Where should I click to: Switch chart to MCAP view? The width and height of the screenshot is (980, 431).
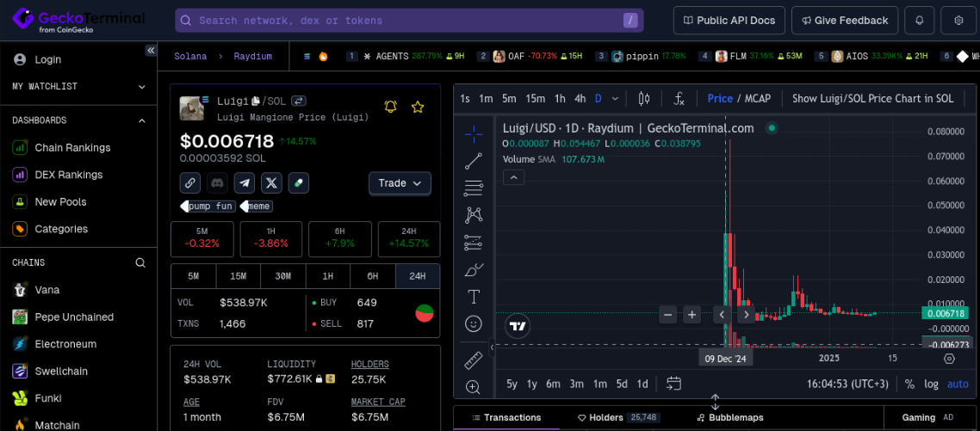click(x=758, y=98)
